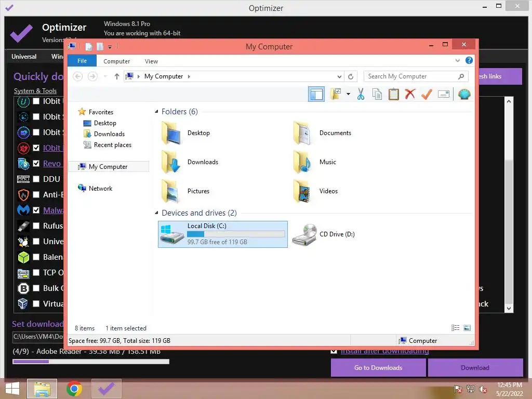Screen dimensions: 532x399
Task: Open the Documents folder icon
Action: pyautogui.click(x=303, y=133)
